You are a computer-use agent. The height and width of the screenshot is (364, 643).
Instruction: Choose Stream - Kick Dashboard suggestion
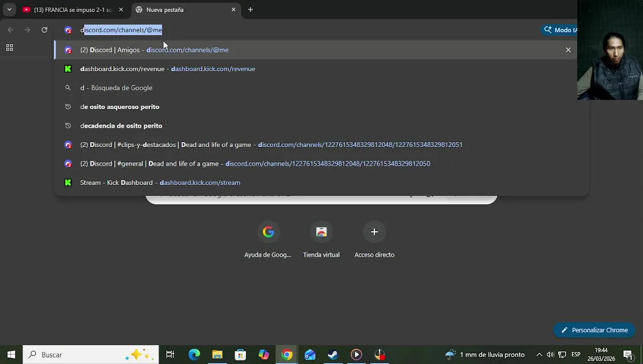321,183
